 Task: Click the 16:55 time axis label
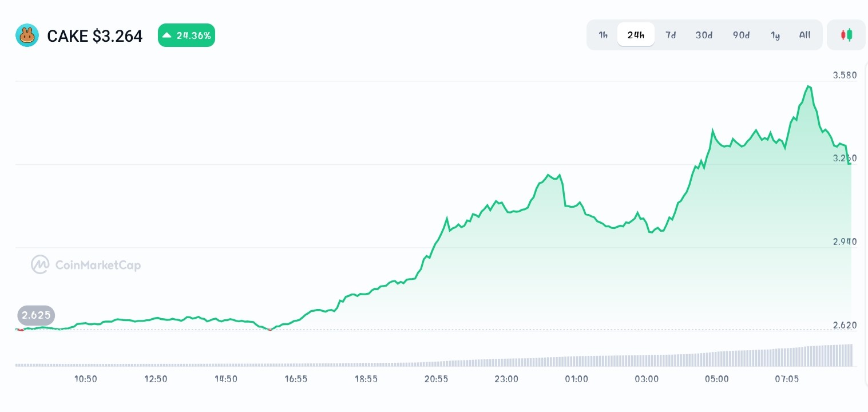[296, 379]
